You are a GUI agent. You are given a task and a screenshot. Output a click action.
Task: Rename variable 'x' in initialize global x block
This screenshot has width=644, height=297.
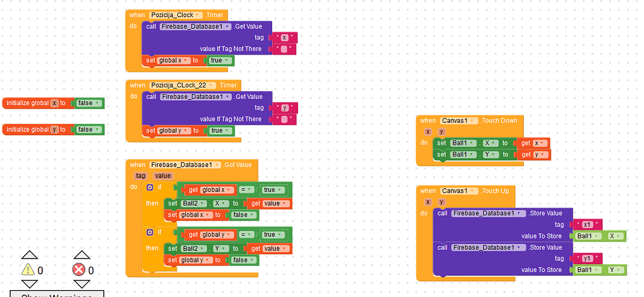coord(55,103)
